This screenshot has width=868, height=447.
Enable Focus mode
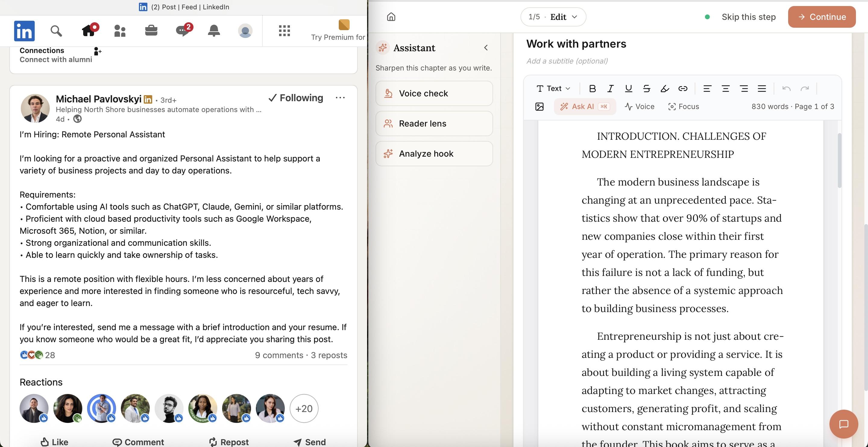click(x=683, y=106)
